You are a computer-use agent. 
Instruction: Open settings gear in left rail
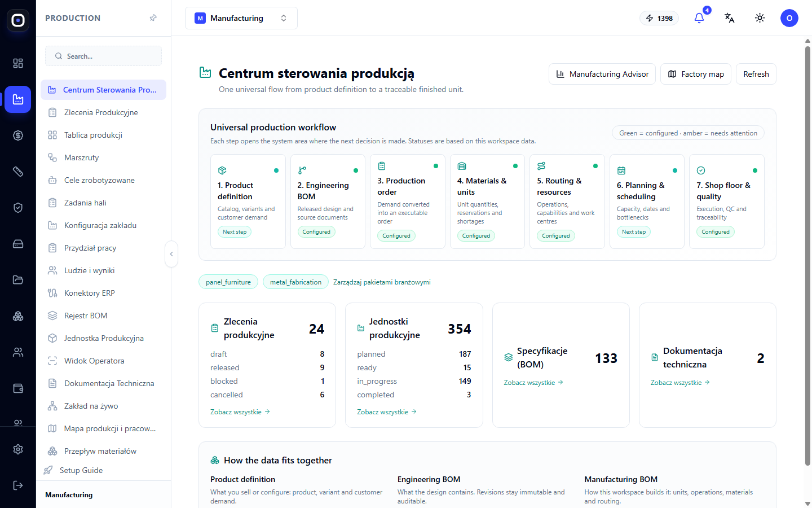(x=18, y=449)
